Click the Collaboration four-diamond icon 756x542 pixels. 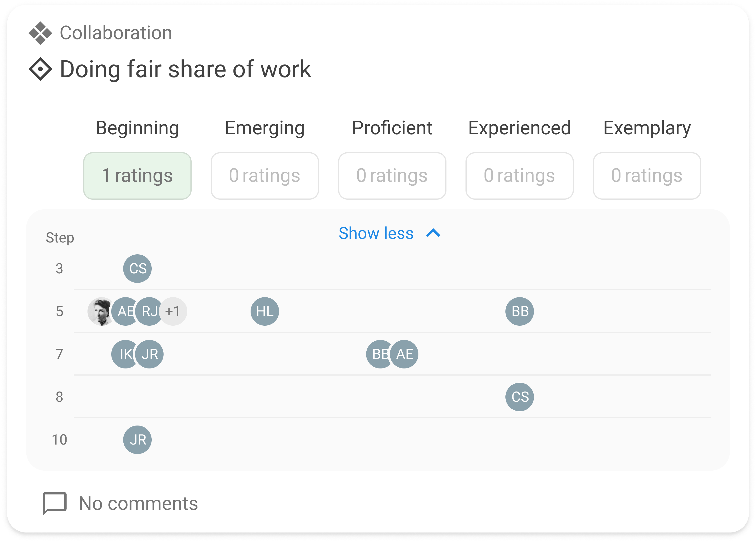click(40, 33)
